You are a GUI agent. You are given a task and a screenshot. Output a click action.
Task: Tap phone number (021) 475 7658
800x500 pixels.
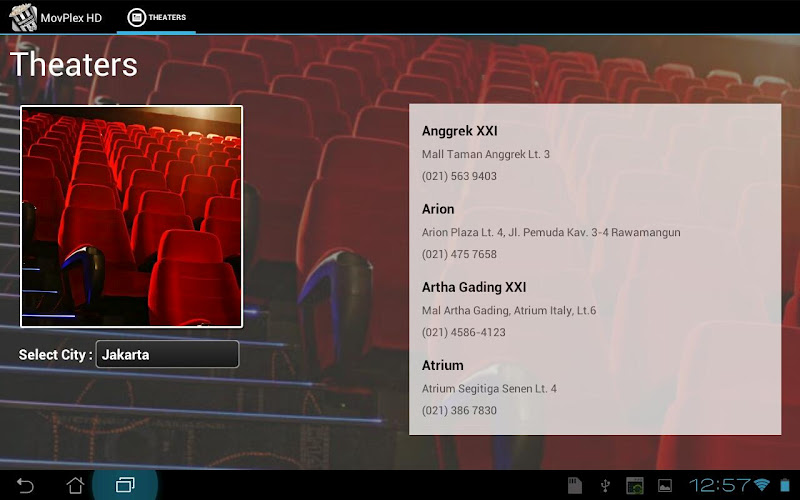coord(459,254)
